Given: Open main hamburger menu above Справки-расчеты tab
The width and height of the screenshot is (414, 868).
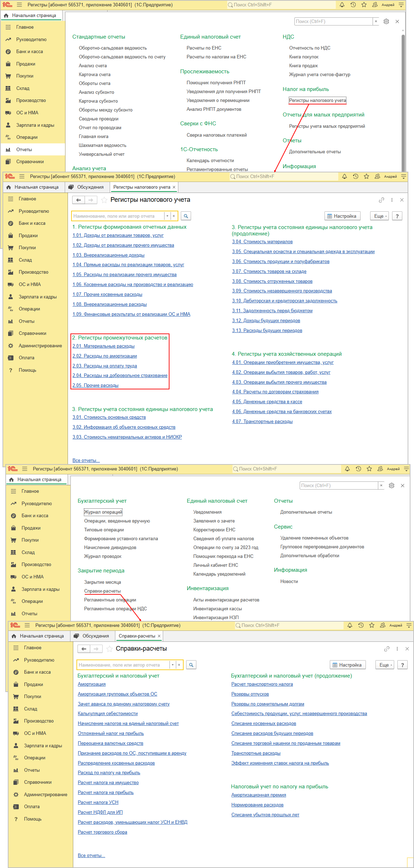Looking at the screenshot, I should pyautogui.click(x=27, y=625).
